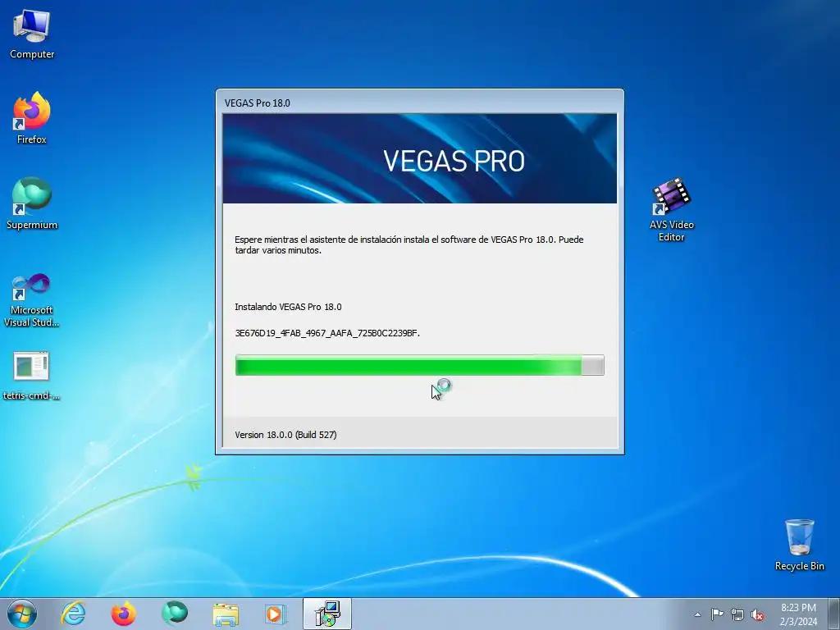Select Microsoft Visual Studio desktop shortcut
840x630 pixels.
[x=32, y=300]
